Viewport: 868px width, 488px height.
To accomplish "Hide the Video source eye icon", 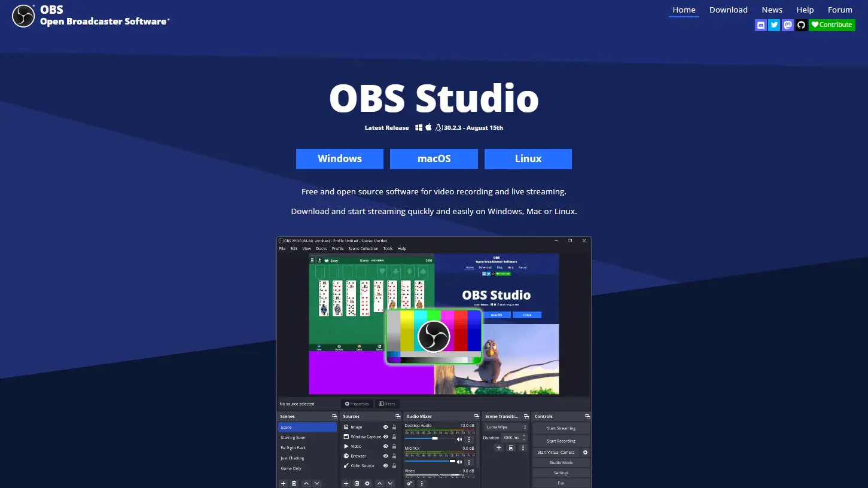I will click(385, 446).
